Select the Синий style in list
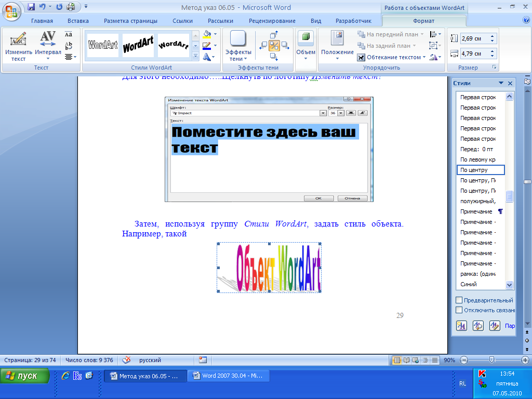Image resolution: width=532 pixels, height=399 pixels. [481, 284]
